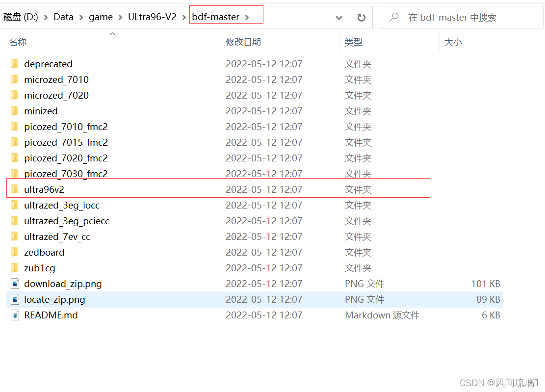
Task: Click the chevron between game and ULtra96-V2
Action: [x=120, y=16]
